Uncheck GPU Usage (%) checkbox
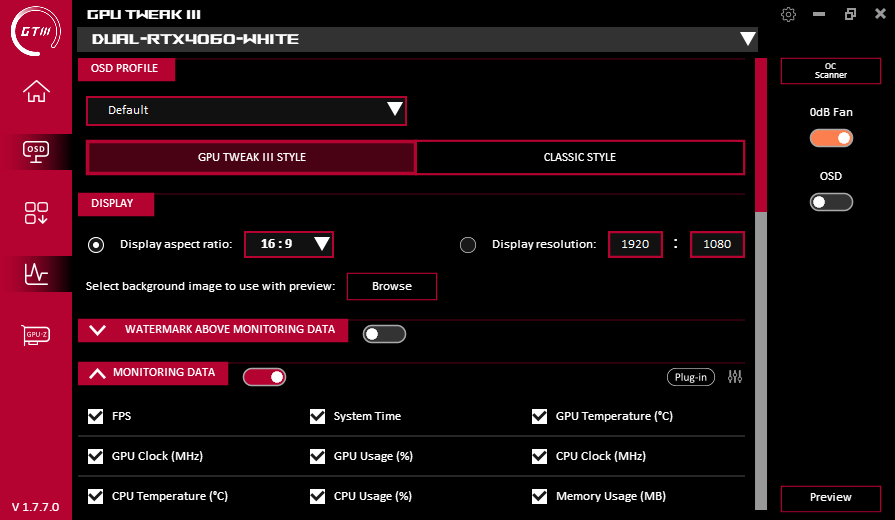Image resolution: width=895 pixels, height=520 pixels. pos(317,456)
